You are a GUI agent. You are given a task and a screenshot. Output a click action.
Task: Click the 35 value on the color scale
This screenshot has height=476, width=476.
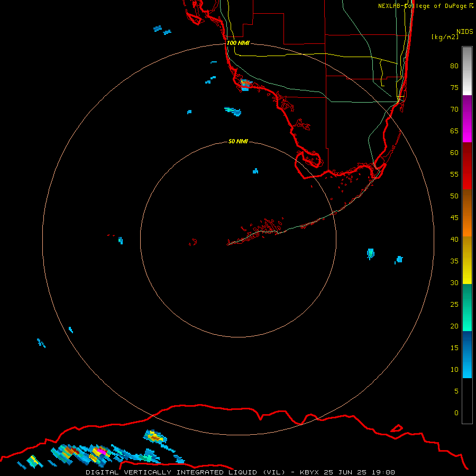pyautogui.click(x=454, y=261)
